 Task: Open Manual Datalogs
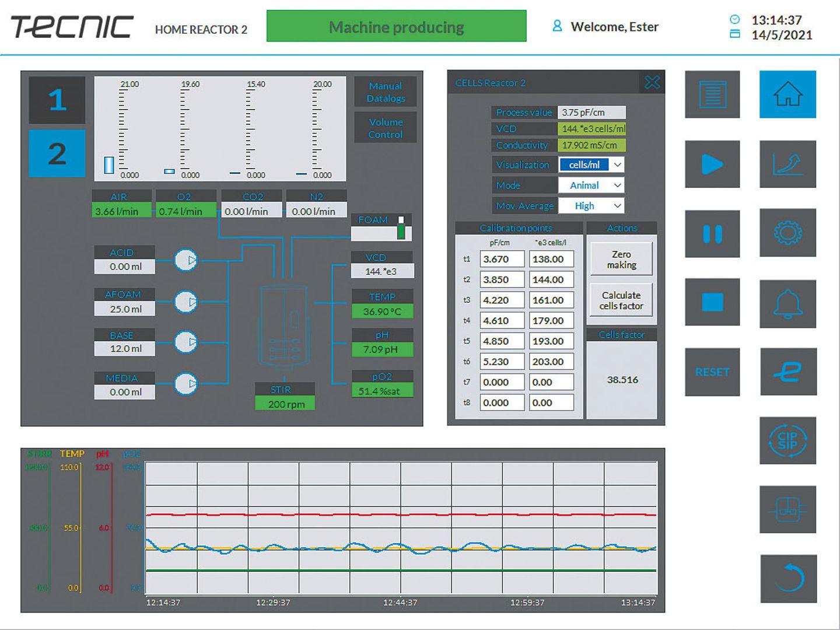(x=386, y=92)
